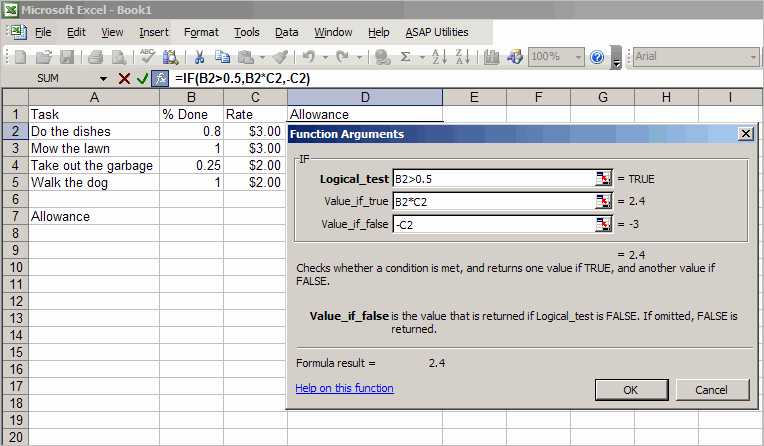
Task: Open the ASAP Utilities menu
Action: pyautogui.click(x=437, y=32)
